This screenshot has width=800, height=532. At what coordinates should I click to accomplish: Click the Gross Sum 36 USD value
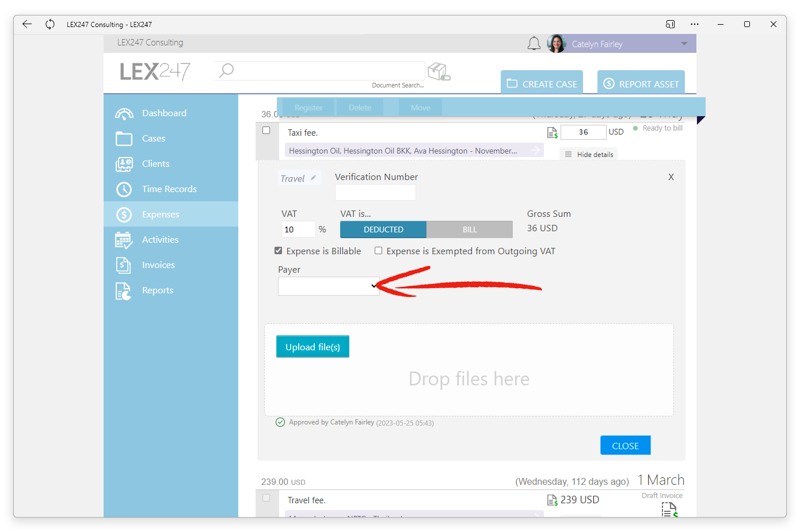tap(542, 228)
